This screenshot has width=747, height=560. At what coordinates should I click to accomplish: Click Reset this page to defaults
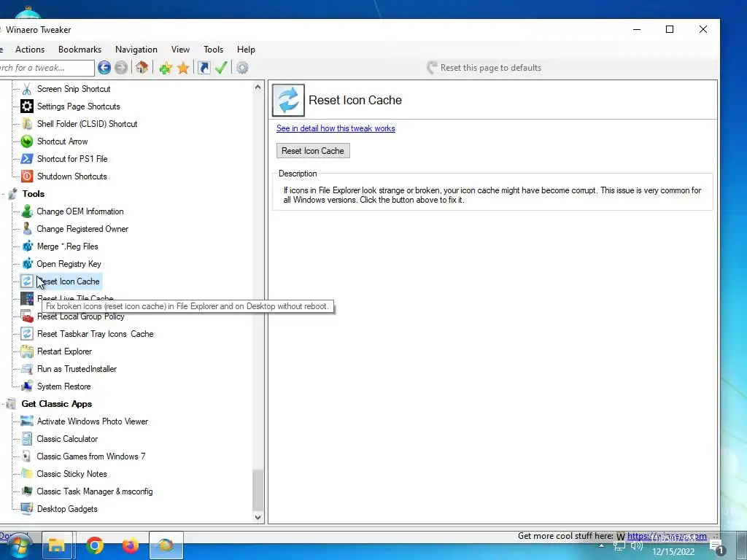484,68
